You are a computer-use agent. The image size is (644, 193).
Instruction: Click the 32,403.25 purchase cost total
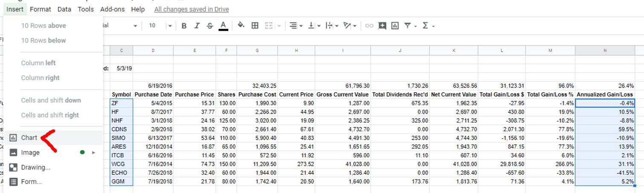pyautogui.click(x=257, y=86)
